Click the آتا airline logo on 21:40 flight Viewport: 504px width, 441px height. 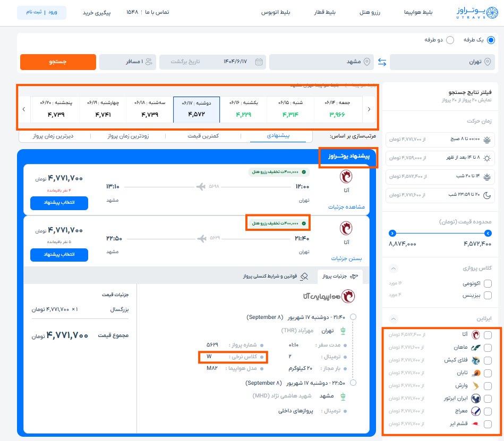click(346, 228)
